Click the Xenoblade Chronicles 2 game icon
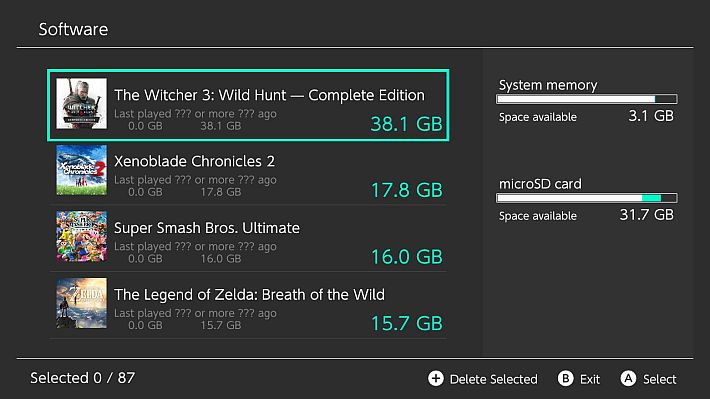 coord(82,170)
